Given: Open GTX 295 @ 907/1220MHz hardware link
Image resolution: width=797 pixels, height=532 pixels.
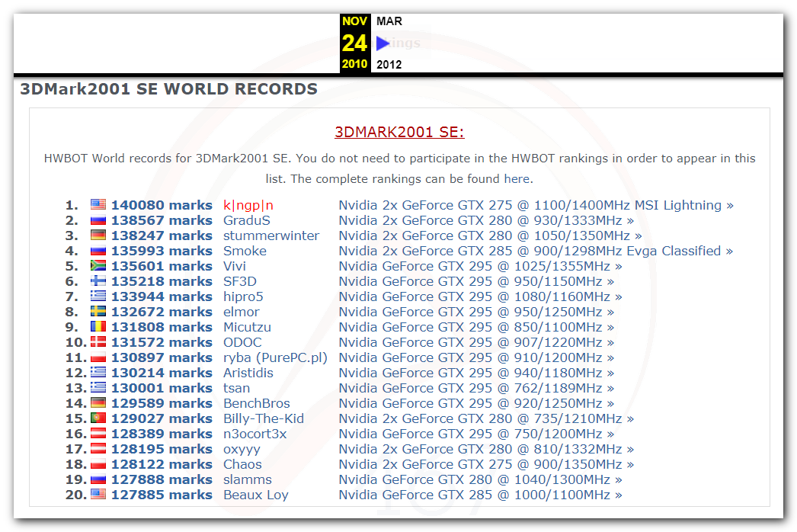Looking at the screenshot, I should coord(476,342).
